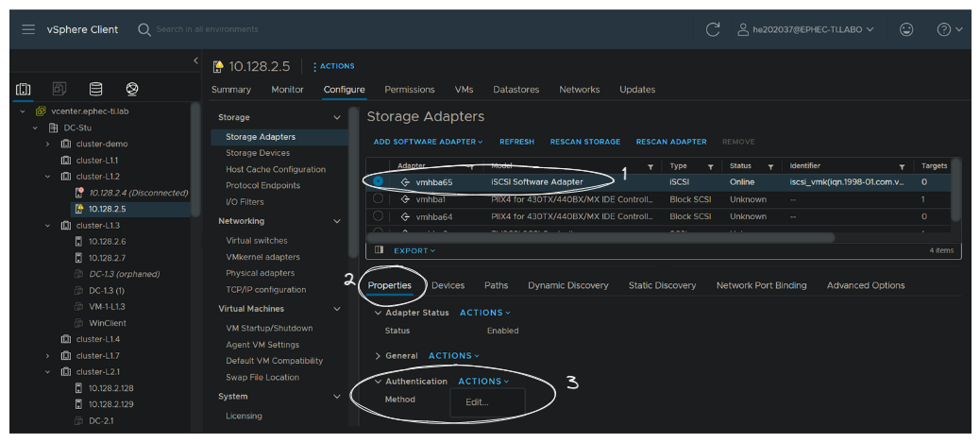Collapse the Storage section in Configure menu

click(337, 118)
